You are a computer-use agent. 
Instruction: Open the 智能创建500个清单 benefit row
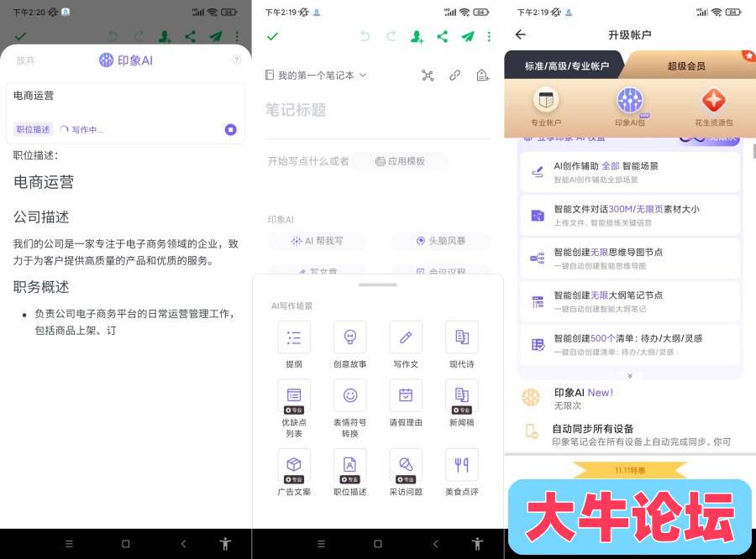pos(630,345)
